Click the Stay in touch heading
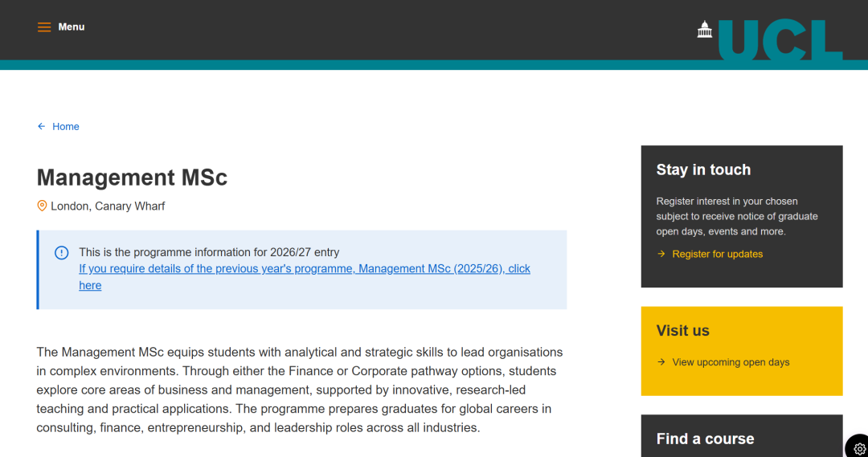 click(703, 169)
